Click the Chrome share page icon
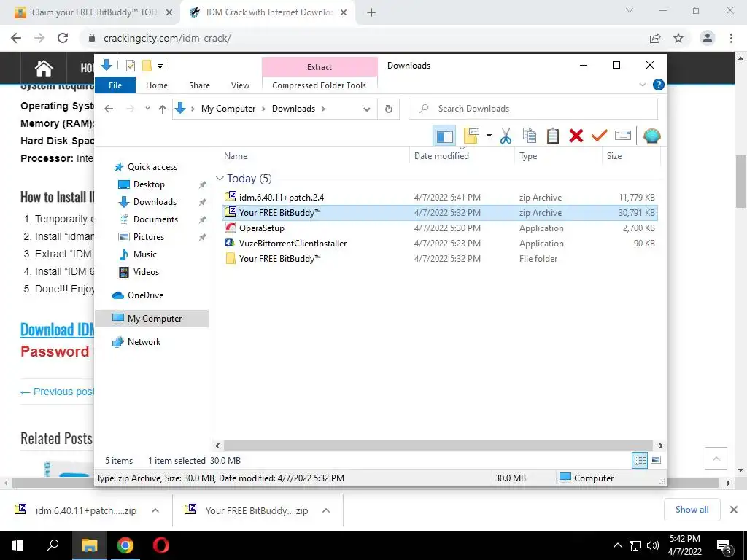 (655, 38)
